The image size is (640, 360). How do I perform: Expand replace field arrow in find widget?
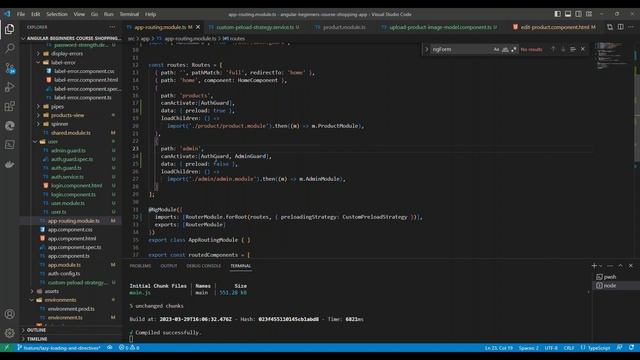pyautogui.click(x=427, y=49)
